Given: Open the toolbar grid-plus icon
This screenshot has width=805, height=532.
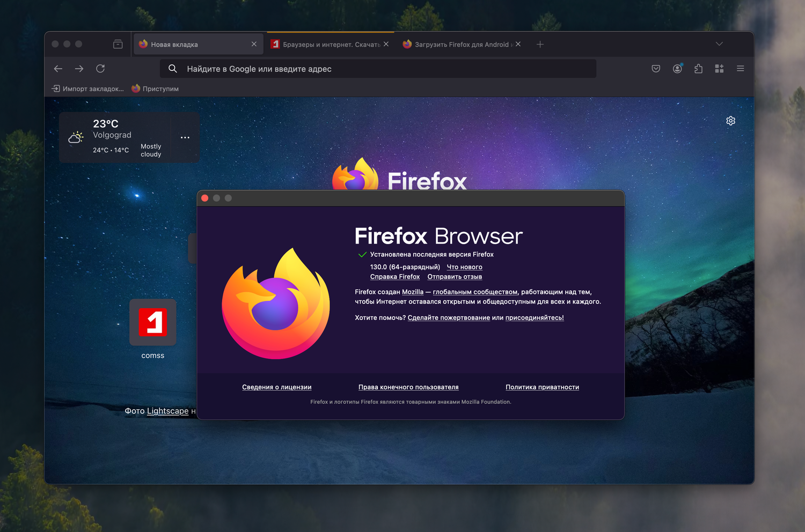Looking at the screenshot, I should pos(719,69).
